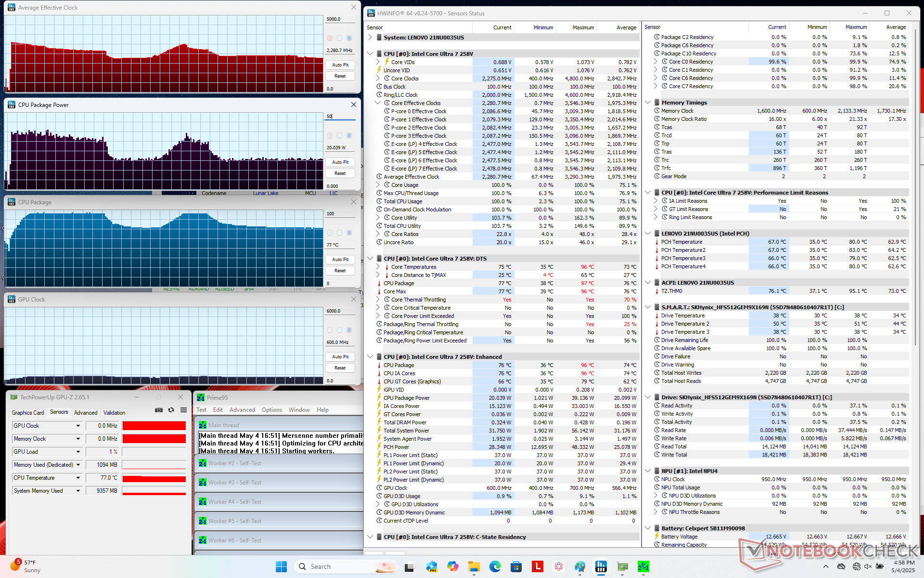Click GPU-Z refresh sensors icon
The image size is (924, 578).
[x=171, y=410]
